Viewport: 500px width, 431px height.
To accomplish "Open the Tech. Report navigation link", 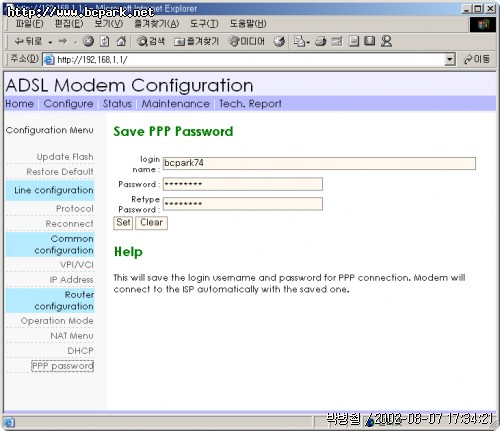I will point(250,104).
